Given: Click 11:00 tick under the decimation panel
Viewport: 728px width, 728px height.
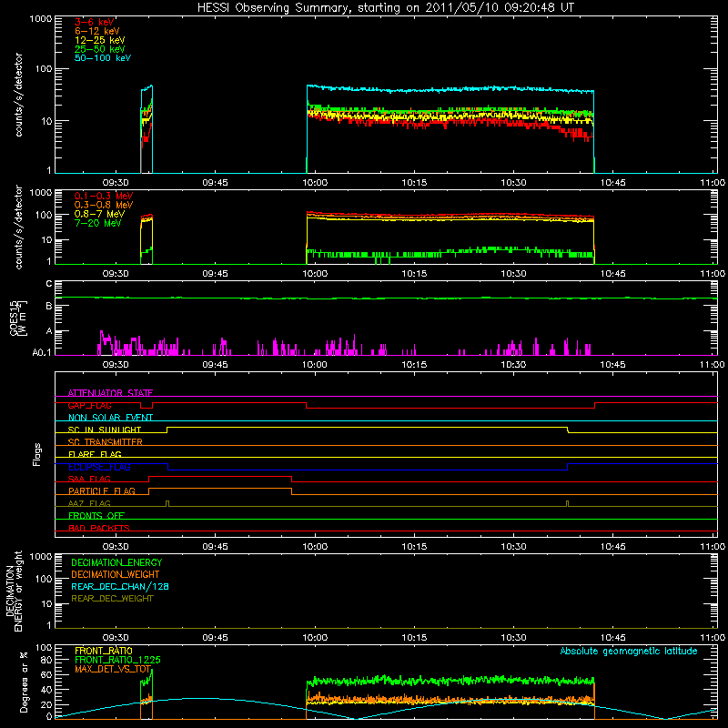Looking at the screenshot, I should pos(713,638).
